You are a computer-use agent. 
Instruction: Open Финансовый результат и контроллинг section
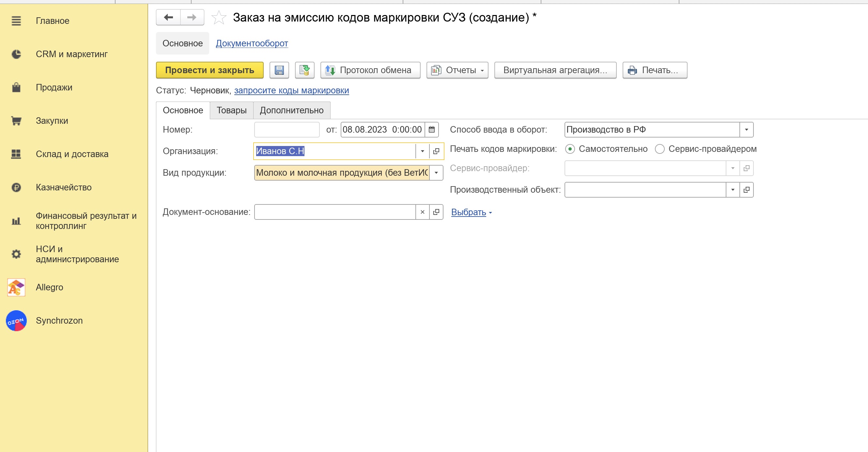(86, 221)
